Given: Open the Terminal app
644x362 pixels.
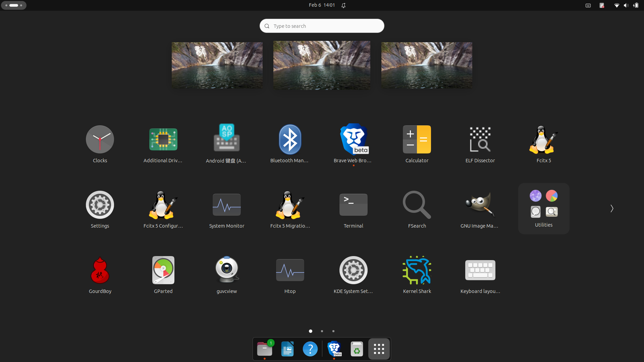Looking at the screenshot, I should coord(353,209).
